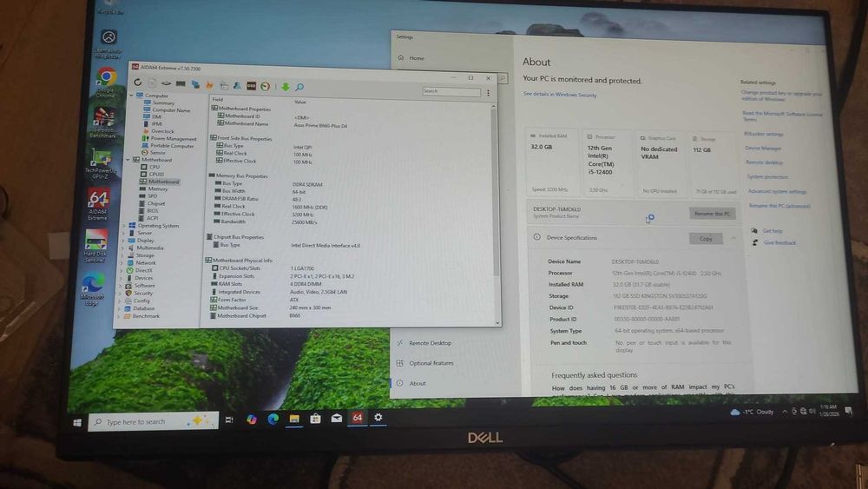The image size is (868, 489).
Task: Expand the Display tree node
Action: click(123, 241)
